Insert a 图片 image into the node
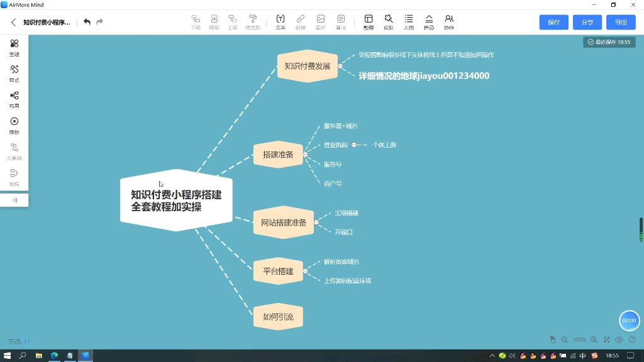 (x=319, y=21)
